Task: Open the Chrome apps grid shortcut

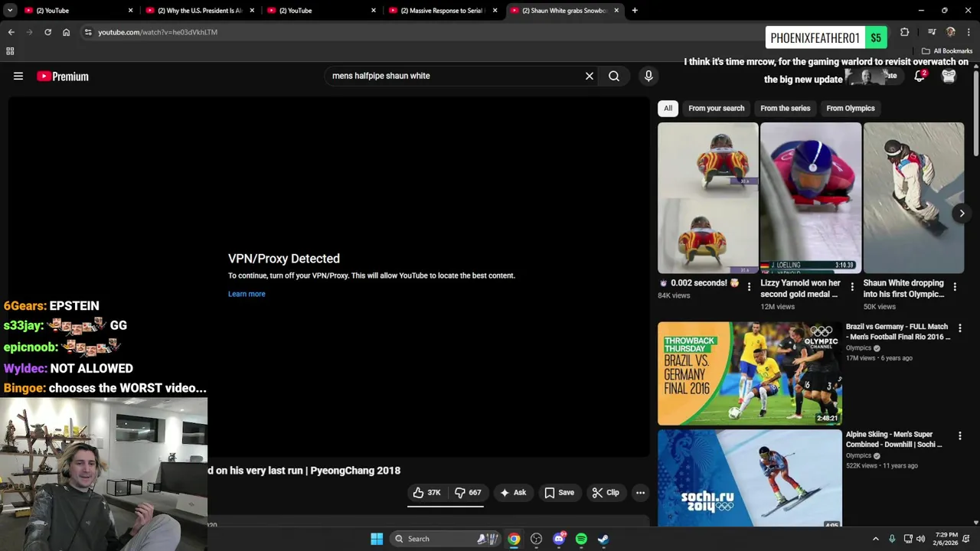Action: click(x=10, y=51)
